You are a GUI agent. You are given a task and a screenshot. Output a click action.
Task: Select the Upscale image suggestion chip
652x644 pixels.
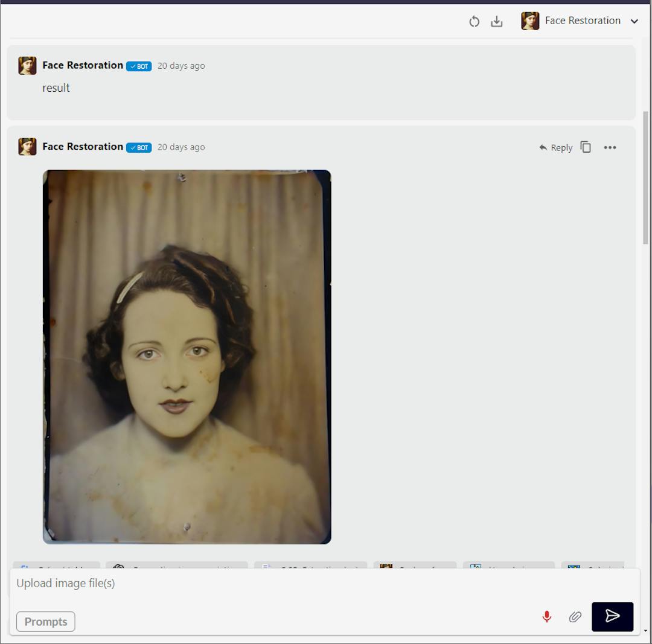click(x=508, y=568)
